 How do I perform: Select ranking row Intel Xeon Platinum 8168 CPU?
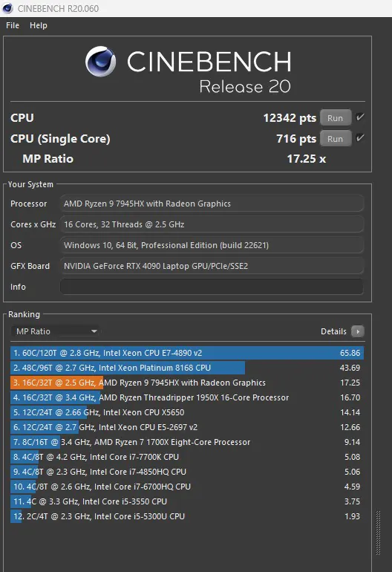pos(187,368)
